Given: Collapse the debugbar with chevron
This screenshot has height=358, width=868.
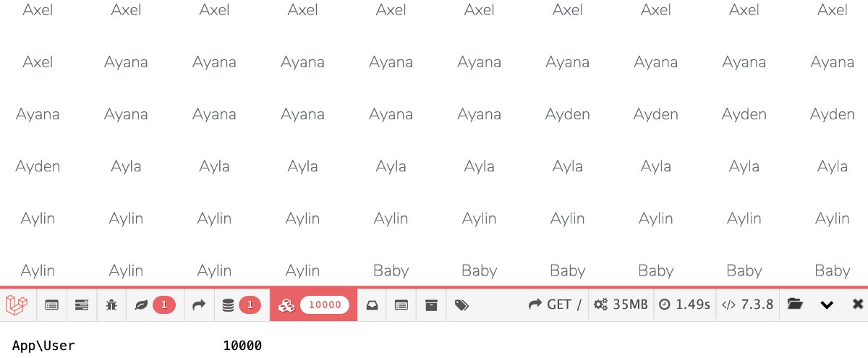Looking at the screenshot, I should tap(827, 305).
